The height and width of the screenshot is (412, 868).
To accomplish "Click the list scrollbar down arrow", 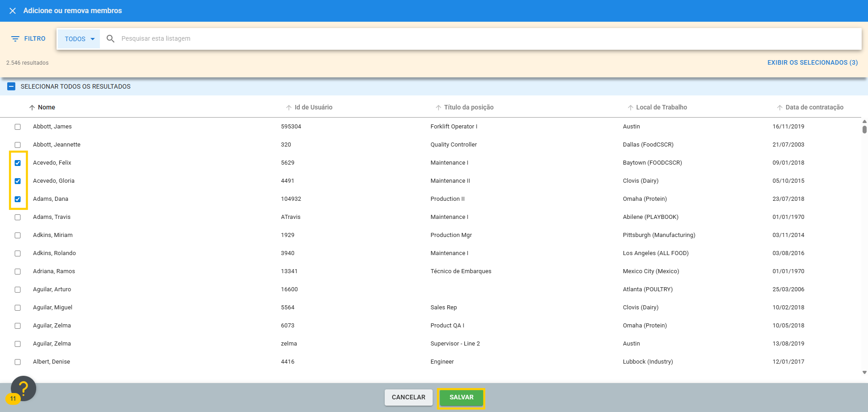I will (x=864, y=373).
